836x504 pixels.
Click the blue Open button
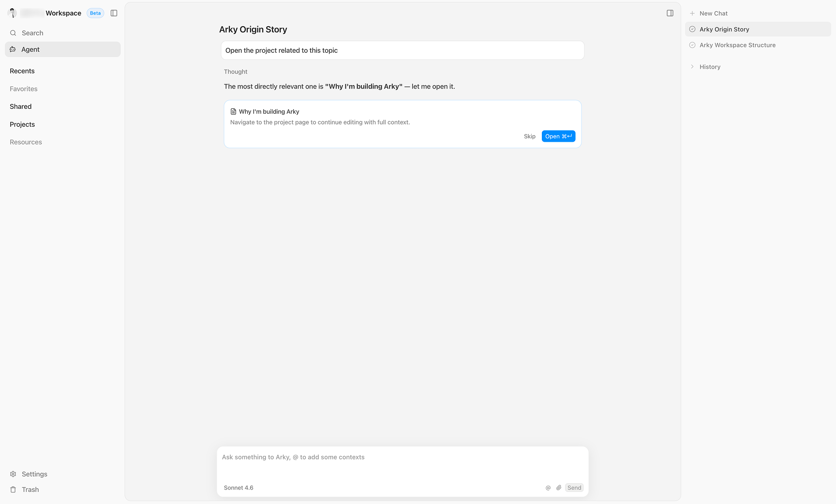point(558,136)
